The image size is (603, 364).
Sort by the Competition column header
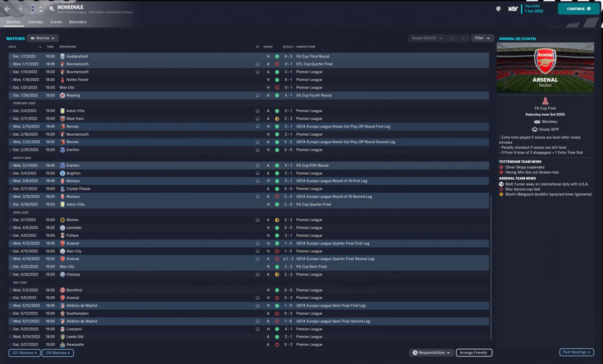(305, 47)
